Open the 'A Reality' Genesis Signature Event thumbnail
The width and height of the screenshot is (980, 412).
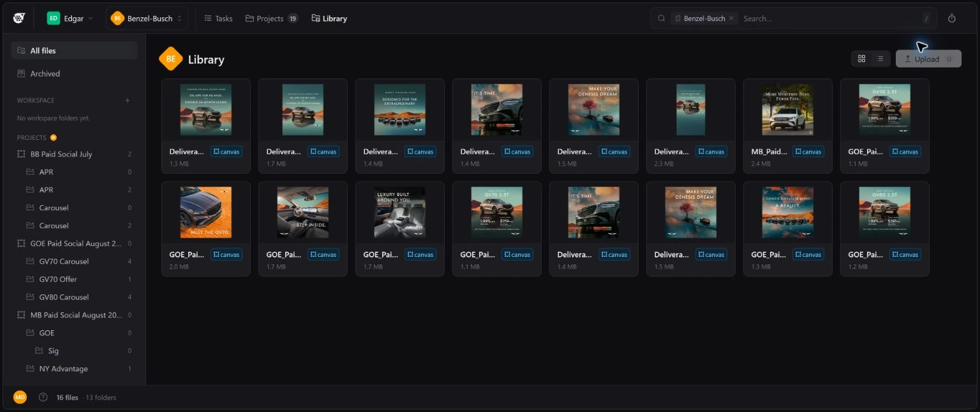788,212
